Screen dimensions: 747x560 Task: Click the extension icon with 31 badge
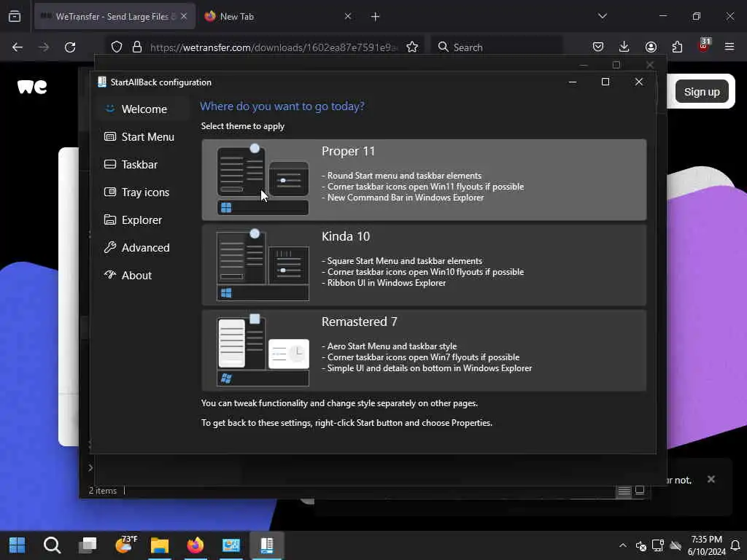(704, 46)
